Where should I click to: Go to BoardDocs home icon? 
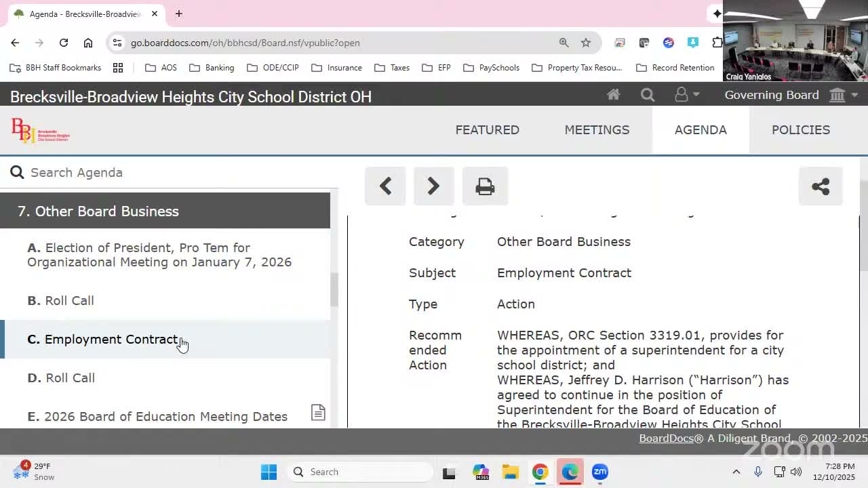click(613, 96)
